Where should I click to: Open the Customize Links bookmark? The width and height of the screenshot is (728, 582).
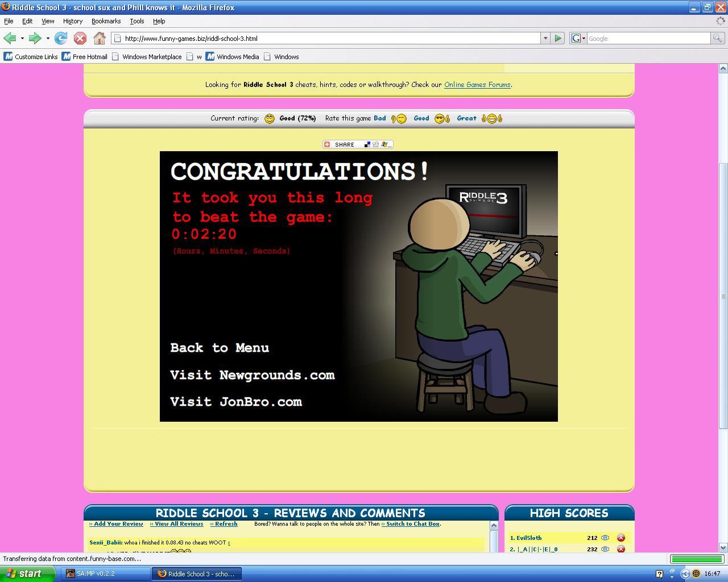click(x=31, y=57)
